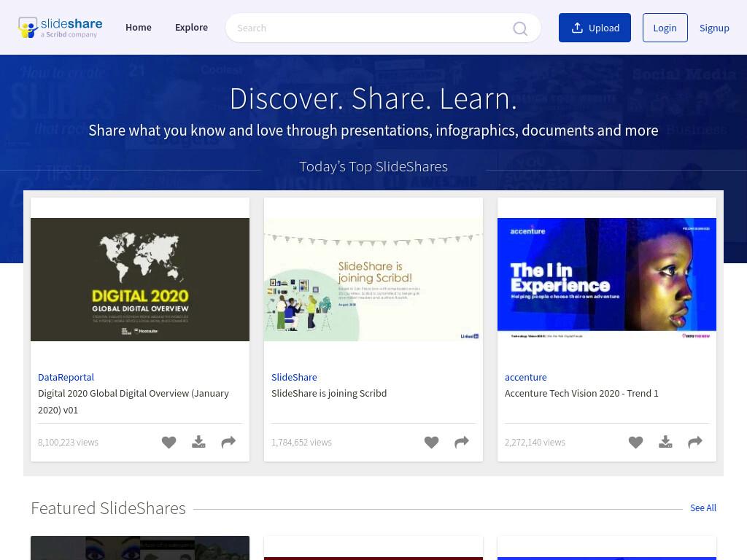Screen dimensions: 747x560
Task: Open the Digital 2020 world map thumbnail
Action: pyautogui.click(x=140, y=279)
